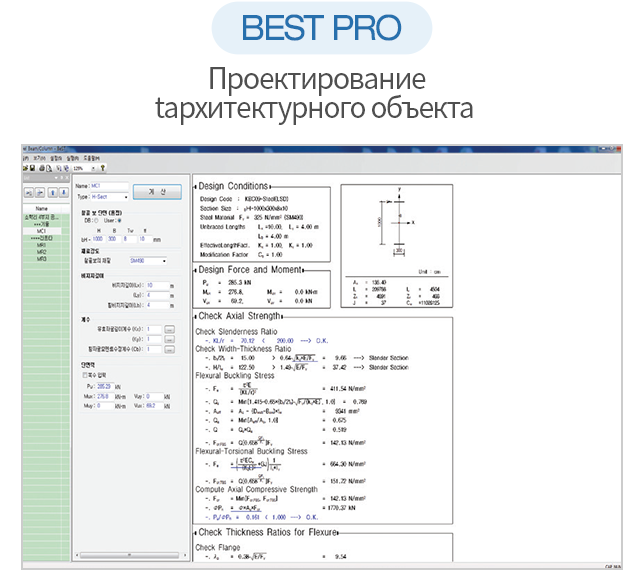This screenshot has height=587, width=644.
Task: Click the Check Thickness Ratios for Flexure heading
Action: [267, 532]
